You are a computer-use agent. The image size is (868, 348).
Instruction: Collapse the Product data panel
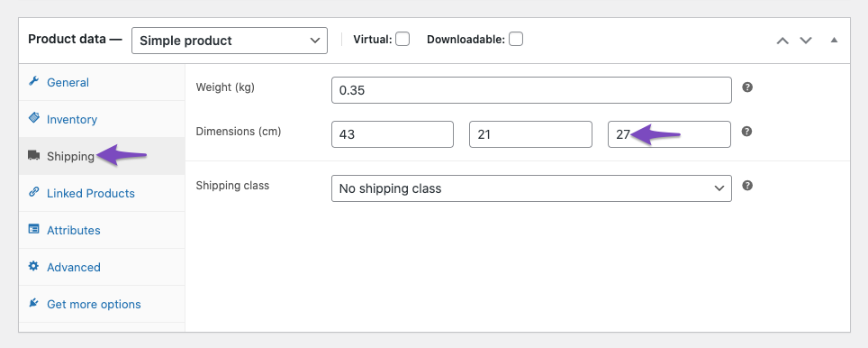834,40
